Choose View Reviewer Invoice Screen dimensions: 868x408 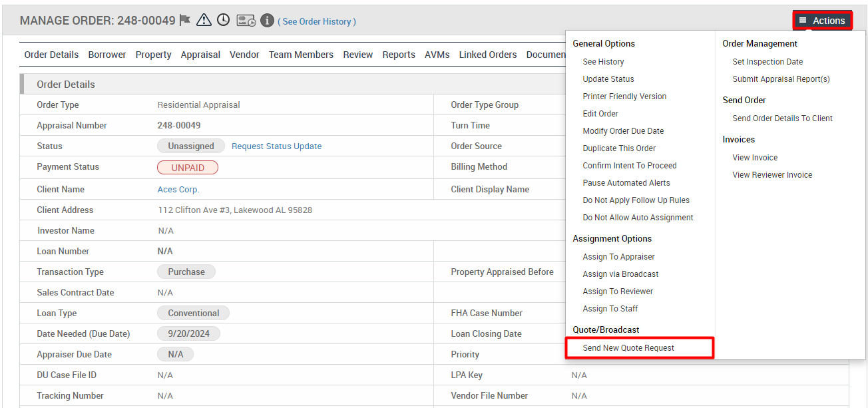pyautogui.click(x=772, y=175)
